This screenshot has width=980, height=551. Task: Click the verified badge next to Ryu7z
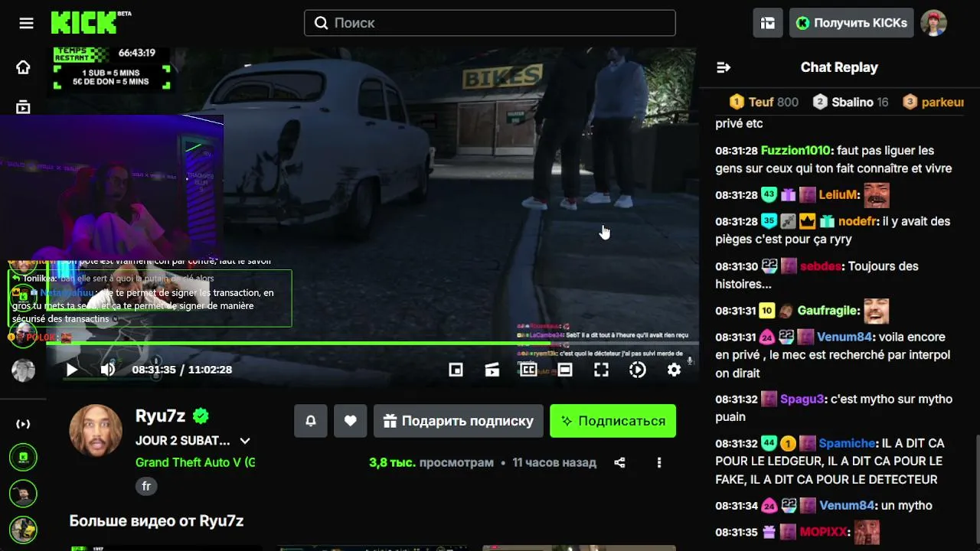point(201,416)
